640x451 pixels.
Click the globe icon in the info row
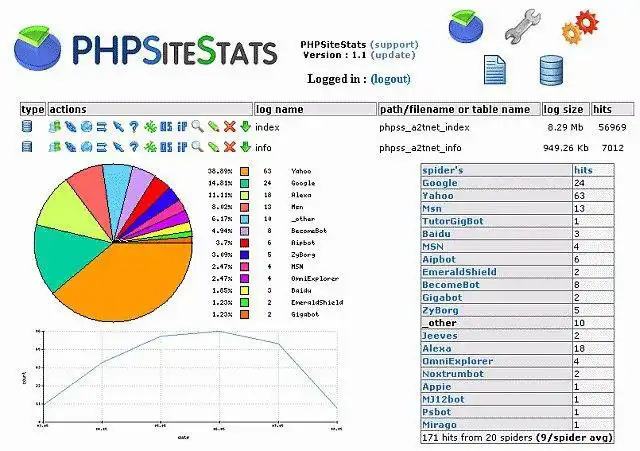86,147
